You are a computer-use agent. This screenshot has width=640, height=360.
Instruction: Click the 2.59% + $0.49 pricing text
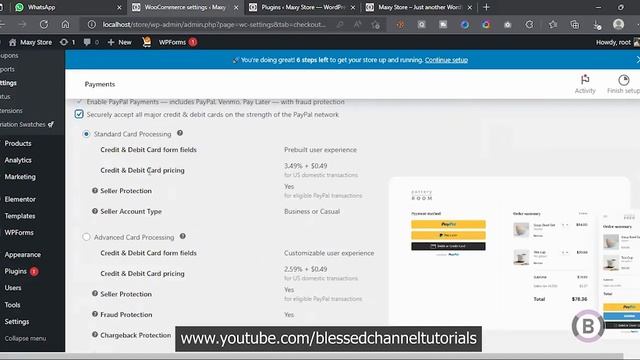point(306,269)
